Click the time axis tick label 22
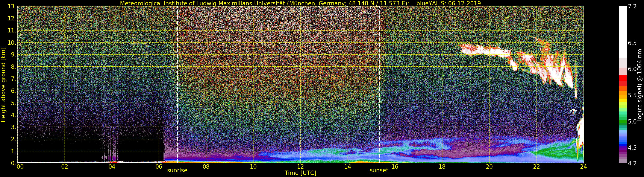This screenshot has width=644, height=177. click(536, 167)
